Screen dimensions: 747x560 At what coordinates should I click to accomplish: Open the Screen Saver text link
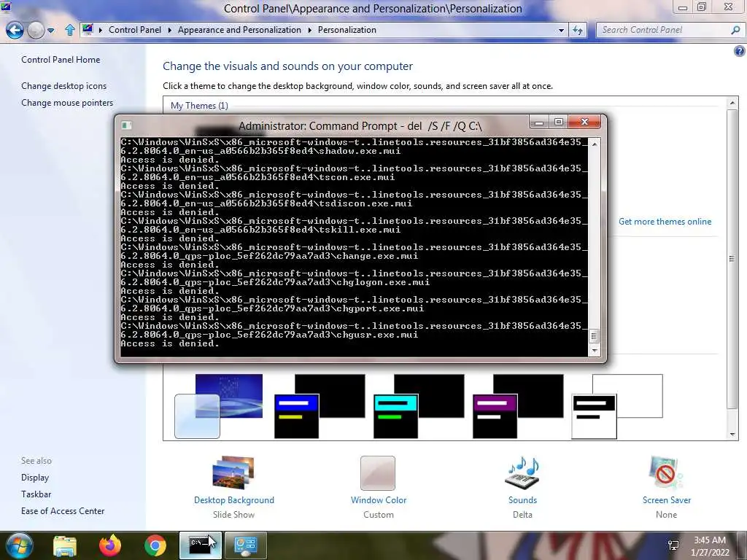tap(667, 500)
